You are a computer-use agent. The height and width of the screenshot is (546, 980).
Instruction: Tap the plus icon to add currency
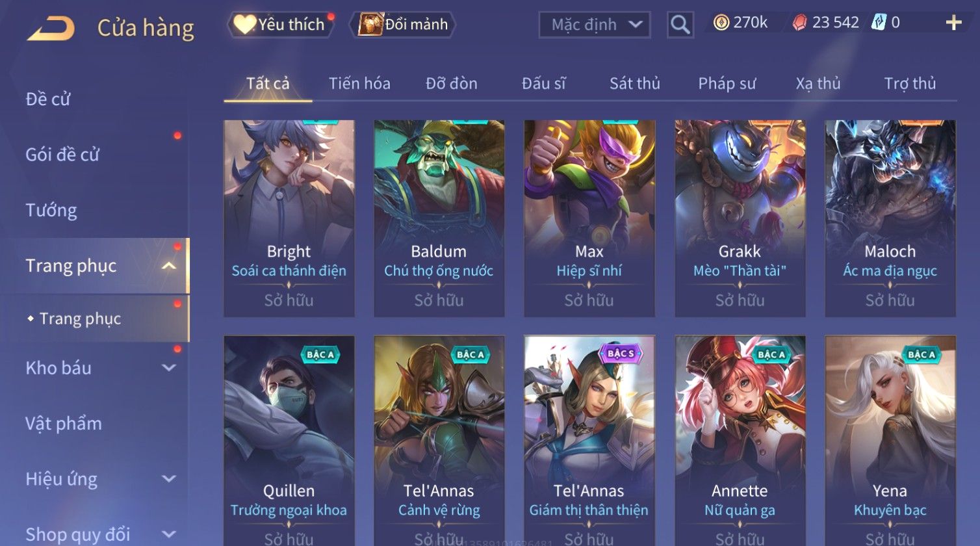pyautogui.click(x=953, y=23)
